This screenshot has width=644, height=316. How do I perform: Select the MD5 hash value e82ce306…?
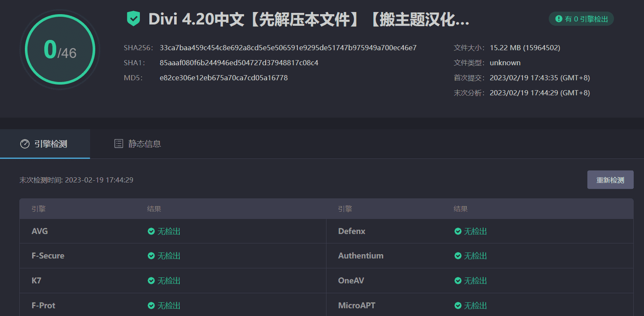(224, 78)
